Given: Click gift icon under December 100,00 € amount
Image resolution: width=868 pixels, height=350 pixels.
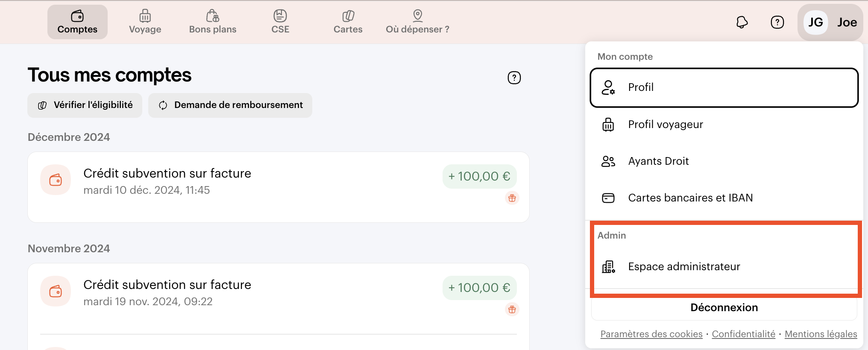Looking at the screenshot, I should (512, 198).
